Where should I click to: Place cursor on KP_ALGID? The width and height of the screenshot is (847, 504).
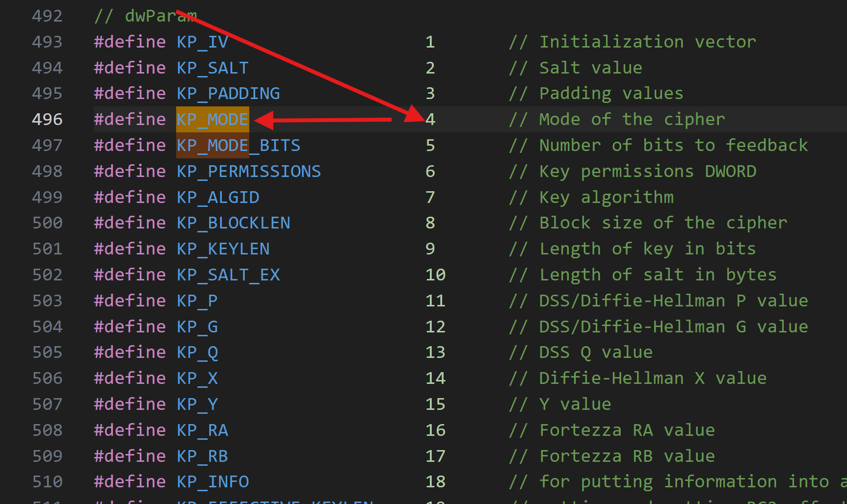coord(218,198)
